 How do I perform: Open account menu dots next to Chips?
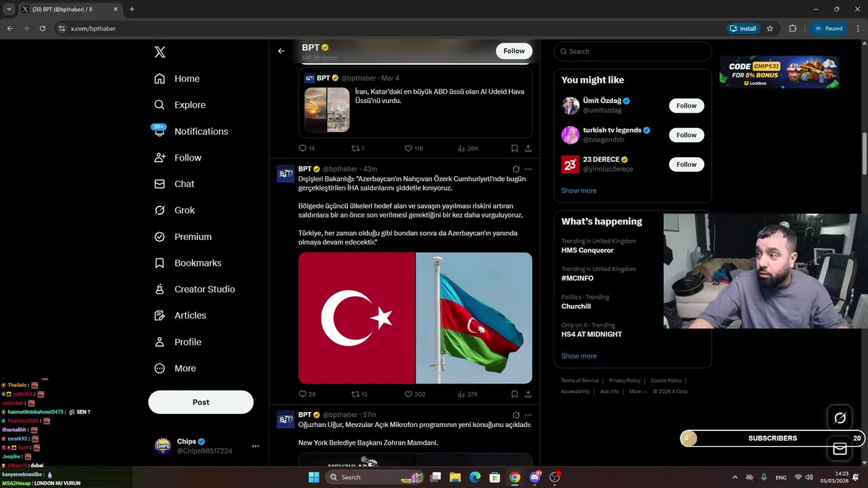pos(256,446)
